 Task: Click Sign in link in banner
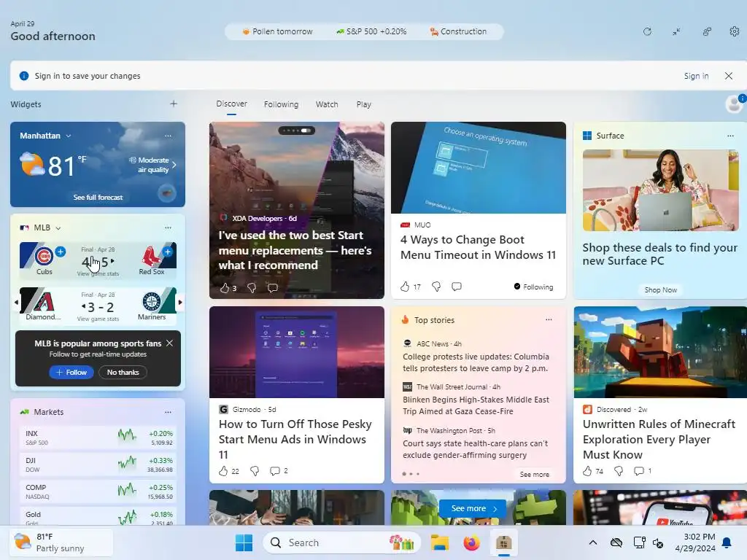[696, 76]
